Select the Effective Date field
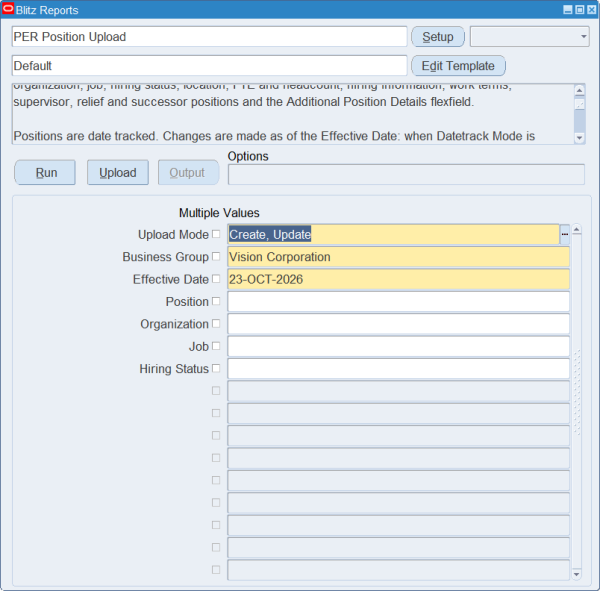600x591 pixels. pyautogui.click(x=398, y=279)
